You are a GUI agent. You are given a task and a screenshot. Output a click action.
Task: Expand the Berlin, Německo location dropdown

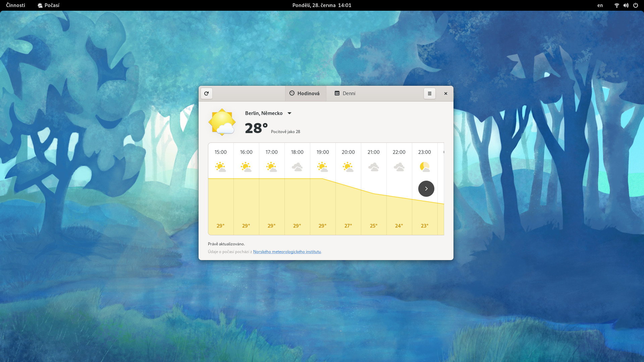pyautogui.click(x=268, y=113)
